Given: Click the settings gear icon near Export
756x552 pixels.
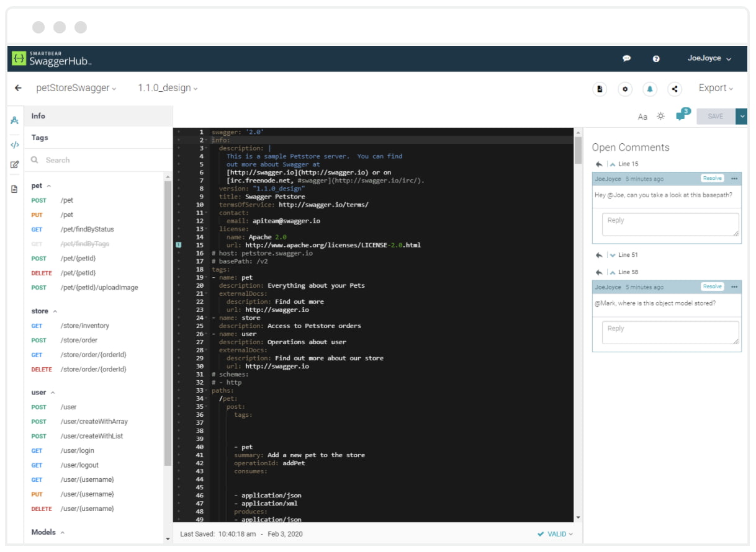Looking at the screenshot, I should tap(624, 89).
